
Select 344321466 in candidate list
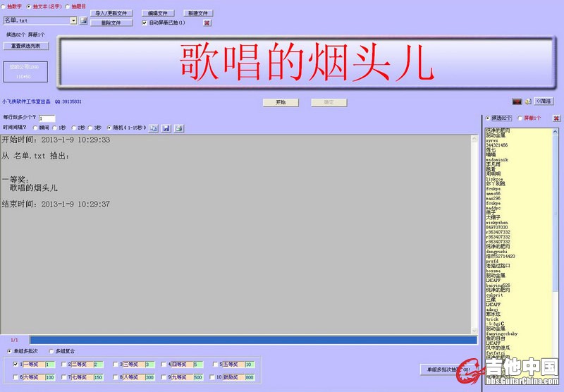[497, 145]
